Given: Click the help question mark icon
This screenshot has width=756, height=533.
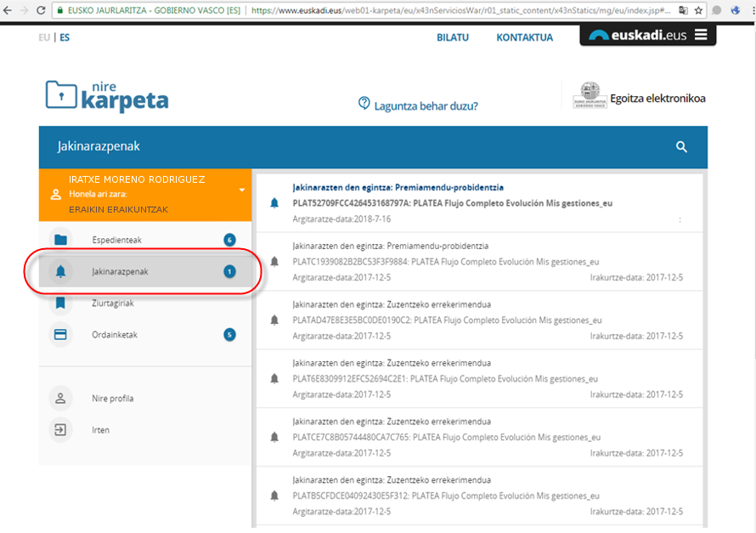Looking at the screenshot, I should (364, 104).
